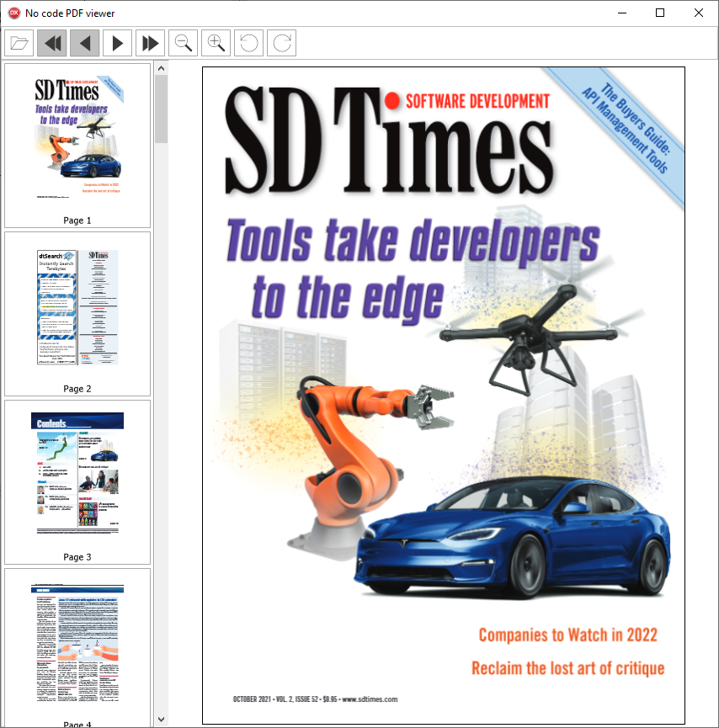719x728 pixels.
Task: Close the PDF viewer window
Action: [x=699, y=13]
